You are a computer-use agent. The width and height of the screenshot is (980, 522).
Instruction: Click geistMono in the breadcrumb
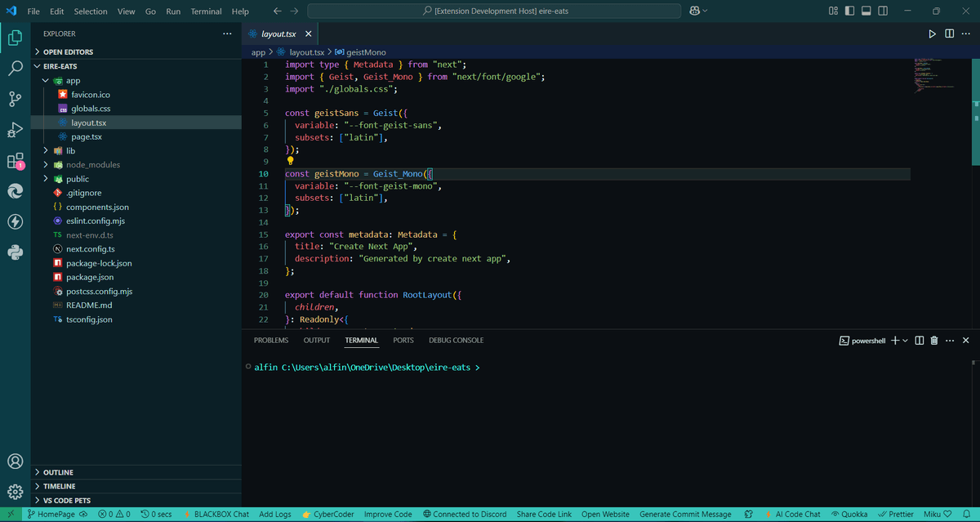point(366,52)
